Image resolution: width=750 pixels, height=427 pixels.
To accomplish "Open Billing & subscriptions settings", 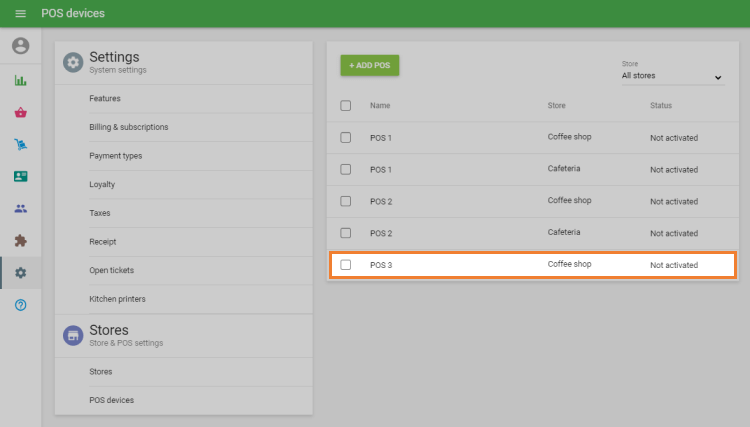I will click(128, 127).
